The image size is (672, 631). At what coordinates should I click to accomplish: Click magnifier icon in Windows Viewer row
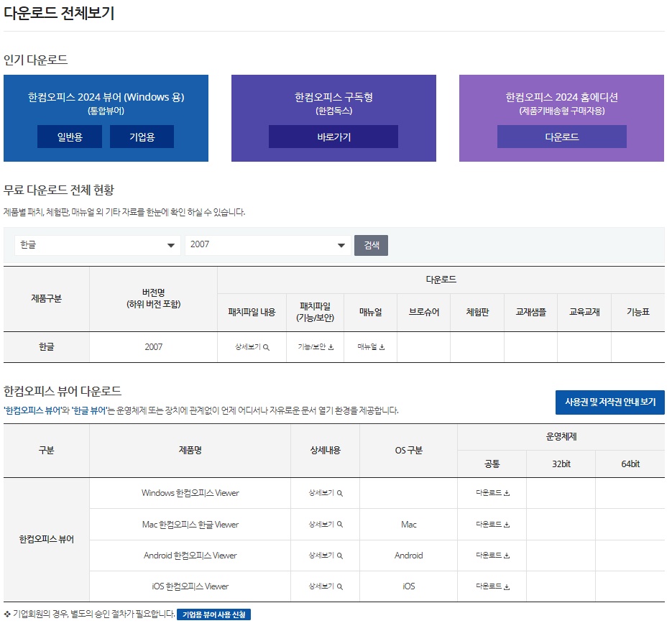[x=340, y=494]
